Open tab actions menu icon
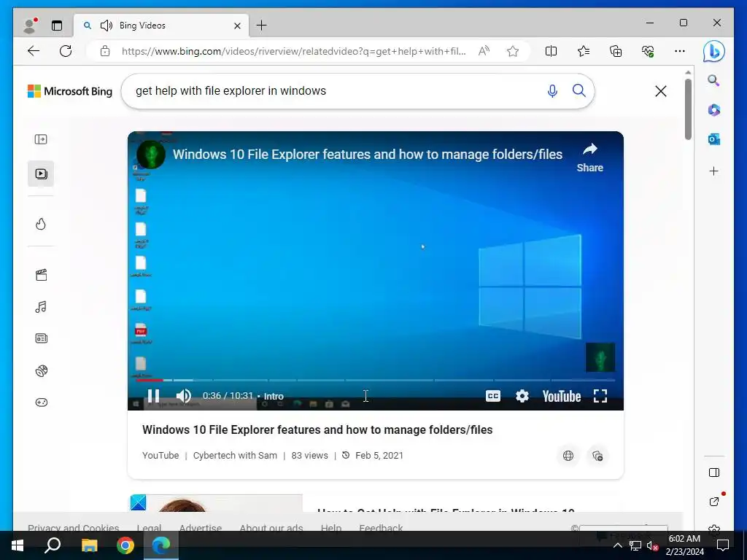The width and height of the screenshot is (747, 560). [57, 26]
